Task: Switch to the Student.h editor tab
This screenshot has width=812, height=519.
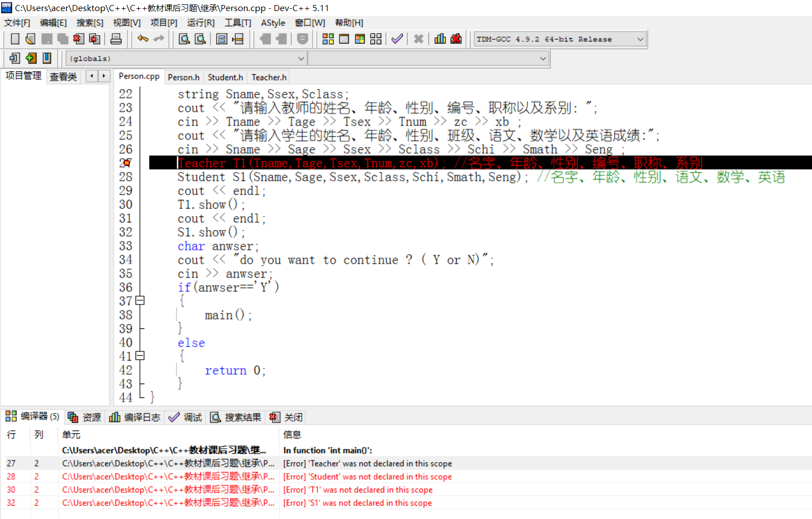Action: click(x=225, y=77)
